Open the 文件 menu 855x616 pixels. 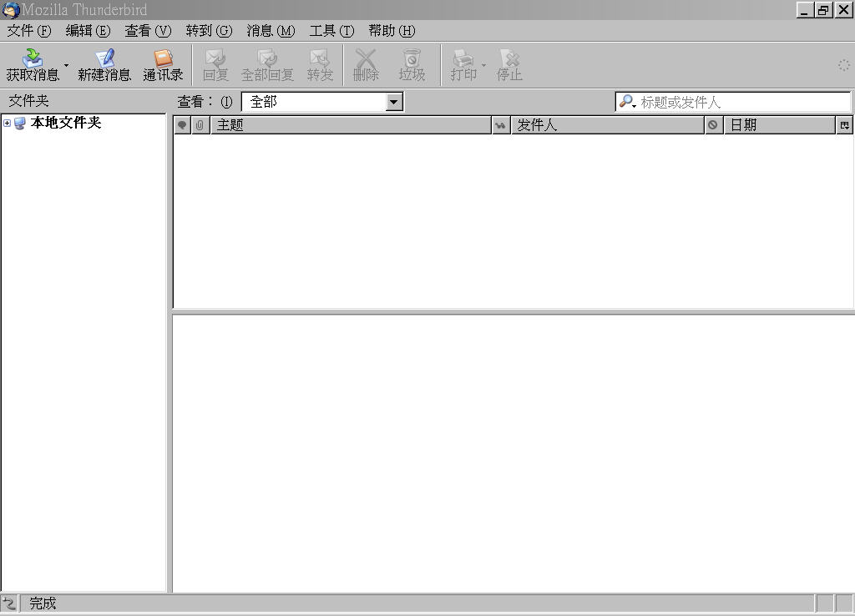[28, 31]
